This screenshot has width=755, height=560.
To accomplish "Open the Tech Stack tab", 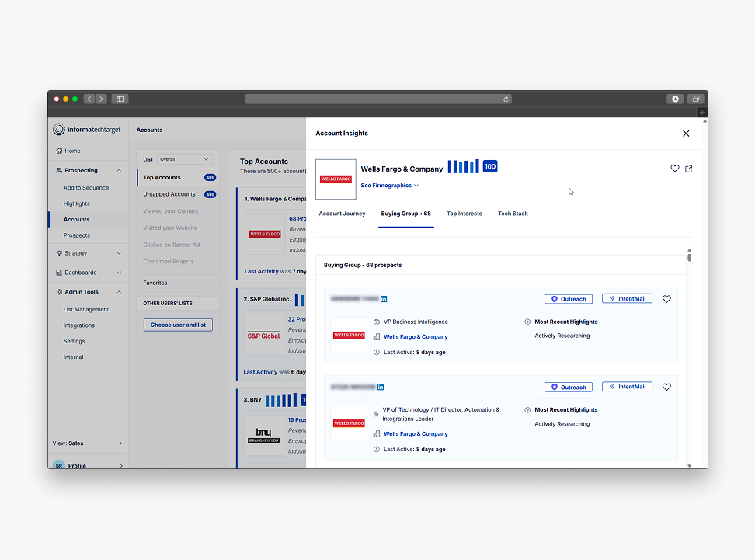I will (513, 214).
